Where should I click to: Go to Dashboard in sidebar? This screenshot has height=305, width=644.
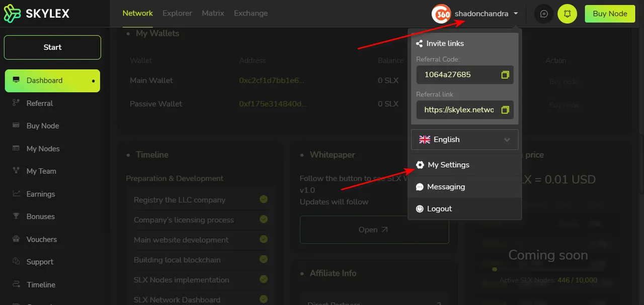coord(52,80)
